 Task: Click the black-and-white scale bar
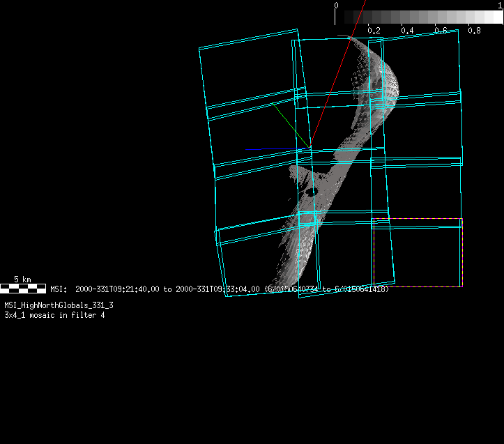click(23, 288)
